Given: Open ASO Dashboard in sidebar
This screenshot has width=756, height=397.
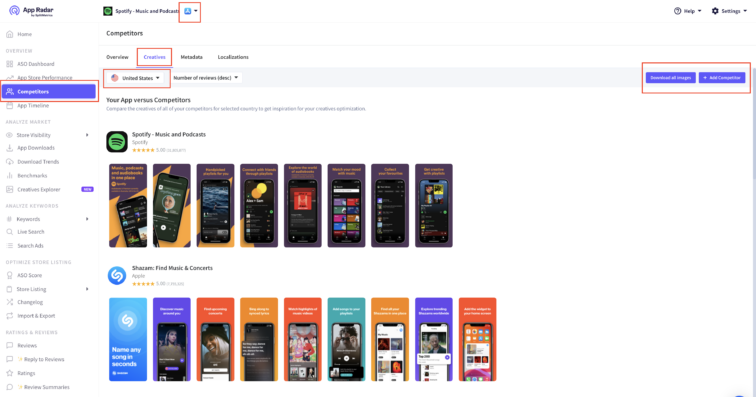Looking at the screenshot, I should (x=36, y=64).
